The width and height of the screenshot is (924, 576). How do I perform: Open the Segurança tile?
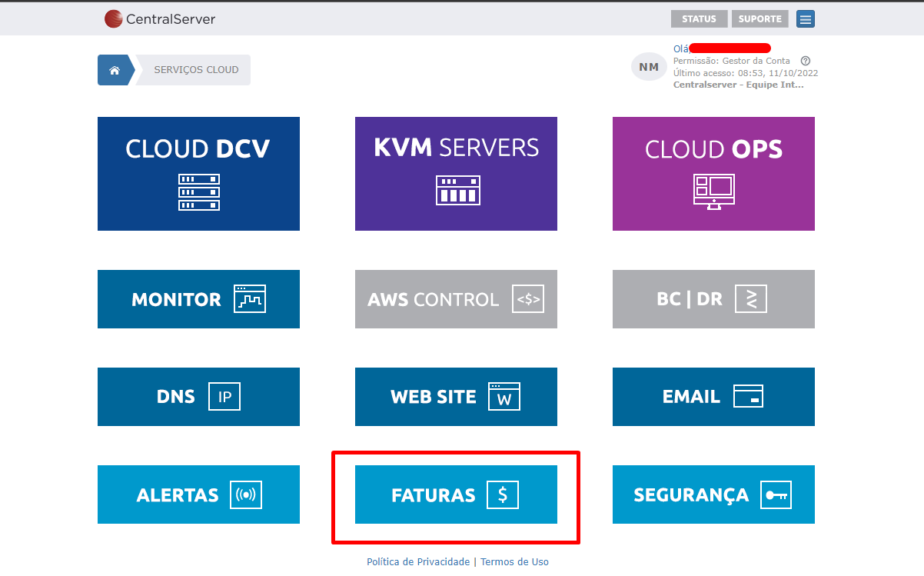point(713,494)
